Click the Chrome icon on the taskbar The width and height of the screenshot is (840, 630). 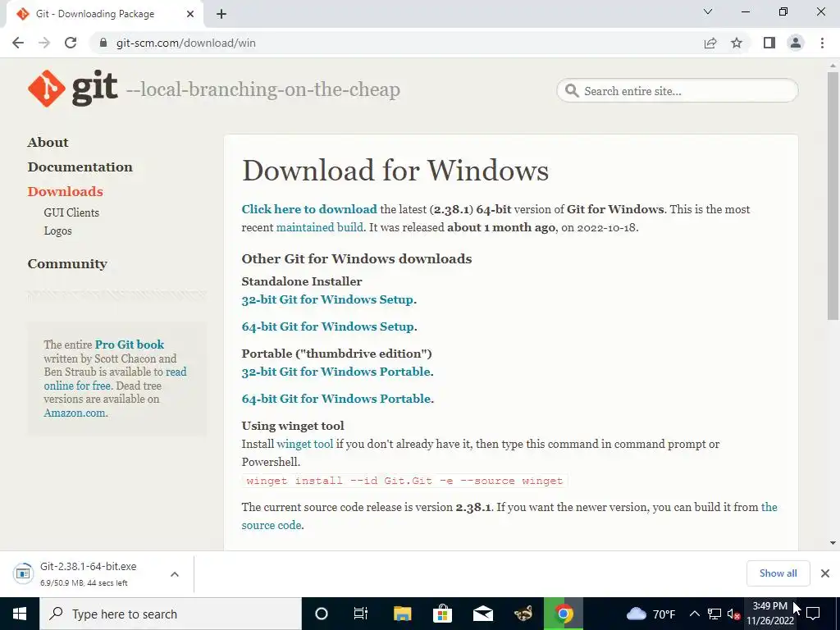click(563, 614)
